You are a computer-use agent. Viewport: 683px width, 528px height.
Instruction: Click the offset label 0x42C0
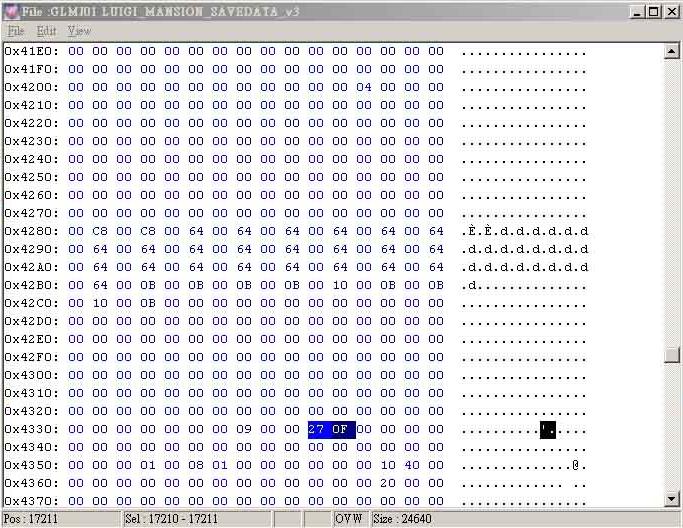click(x=31, y=303)
